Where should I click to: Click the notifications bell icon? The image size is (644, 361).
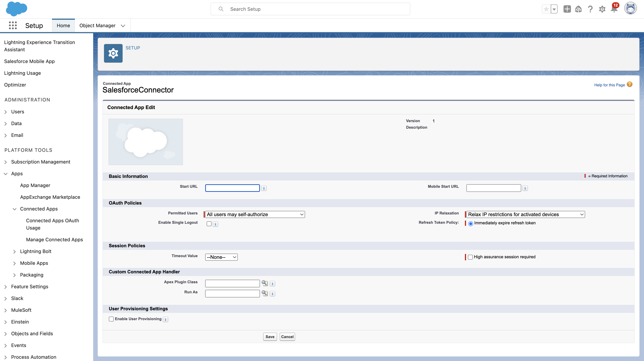(614, 9)
